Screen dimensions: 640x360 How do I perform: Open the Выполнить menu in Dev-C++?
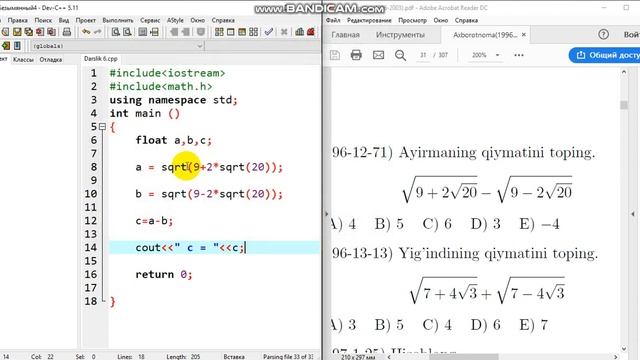coord(118,20)
